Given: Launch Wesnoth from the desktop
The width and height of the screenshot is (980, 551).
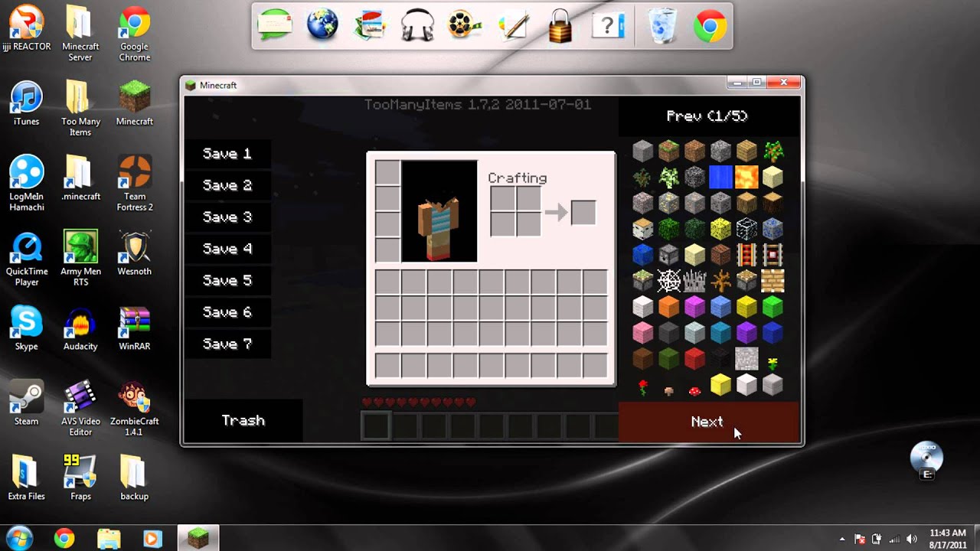Looking at the screenshot, I should click(x=134, y=253).
